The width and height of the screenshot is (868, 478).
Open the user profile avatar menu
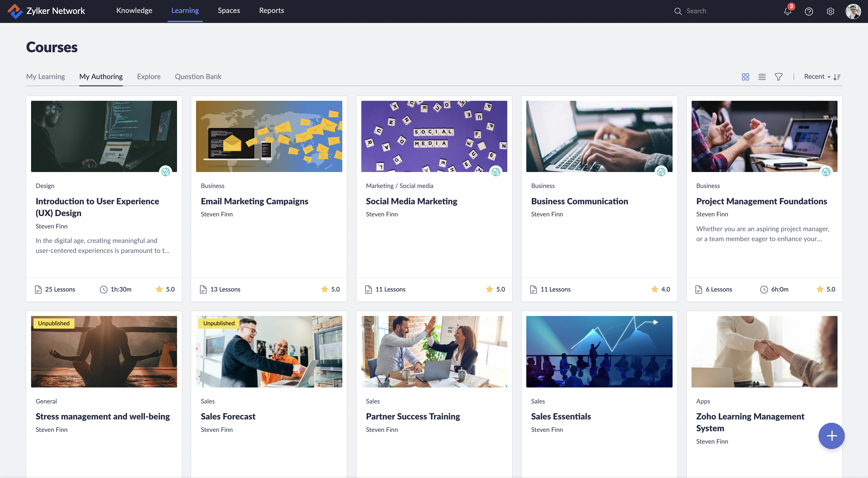point(853,11)
